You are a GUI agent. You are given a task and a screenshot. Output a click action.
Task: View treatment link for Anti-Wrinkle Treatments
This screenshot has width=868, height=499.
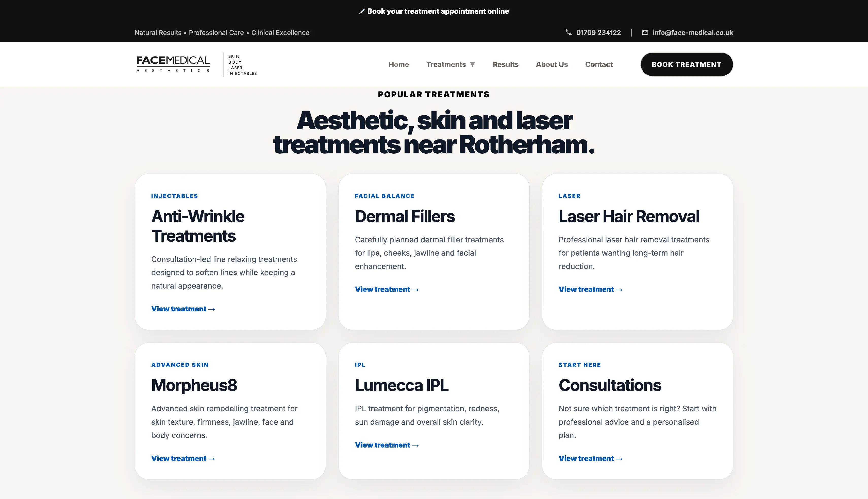(183, 309)
